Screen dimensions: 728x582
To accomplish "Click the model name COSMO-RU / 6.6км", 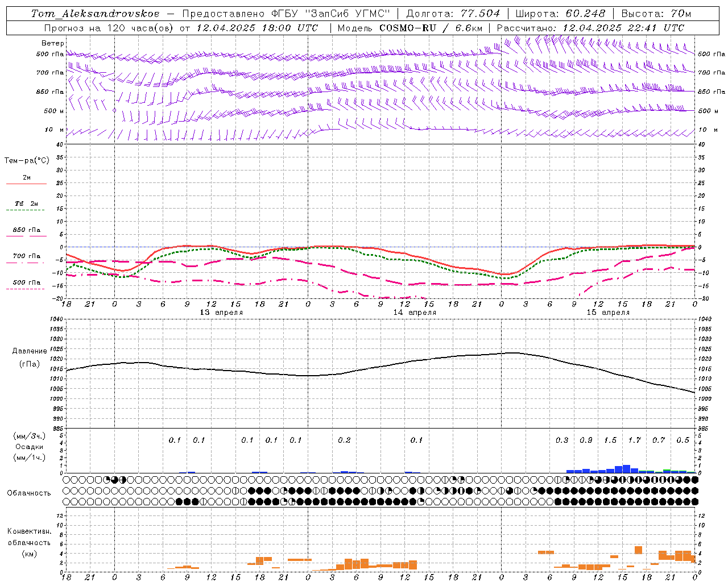I will click(431, 28).
